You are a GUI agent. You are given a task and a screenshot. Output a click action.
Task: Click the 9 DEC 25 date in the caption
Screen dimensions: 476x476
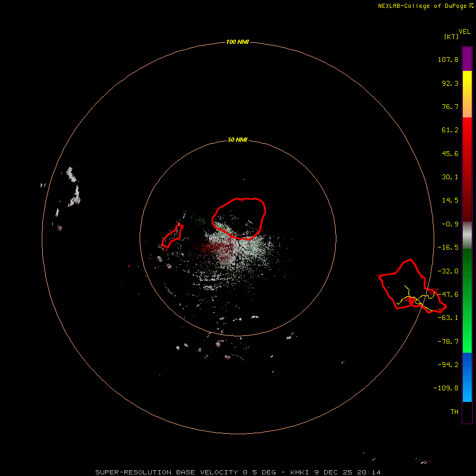333,472
